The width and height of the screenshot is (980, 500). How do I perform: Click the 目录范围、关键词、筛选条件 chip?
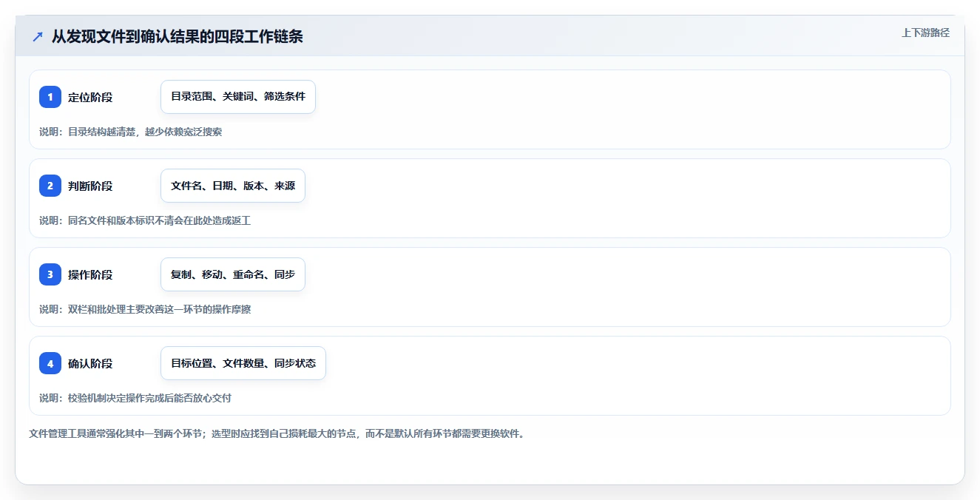click(x=238, y=97)
